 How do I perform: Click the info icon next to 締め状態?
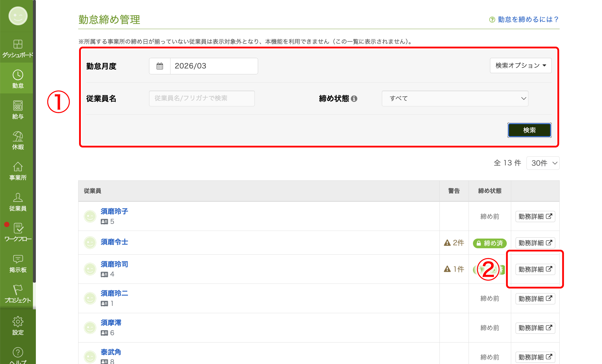(354, 99)
